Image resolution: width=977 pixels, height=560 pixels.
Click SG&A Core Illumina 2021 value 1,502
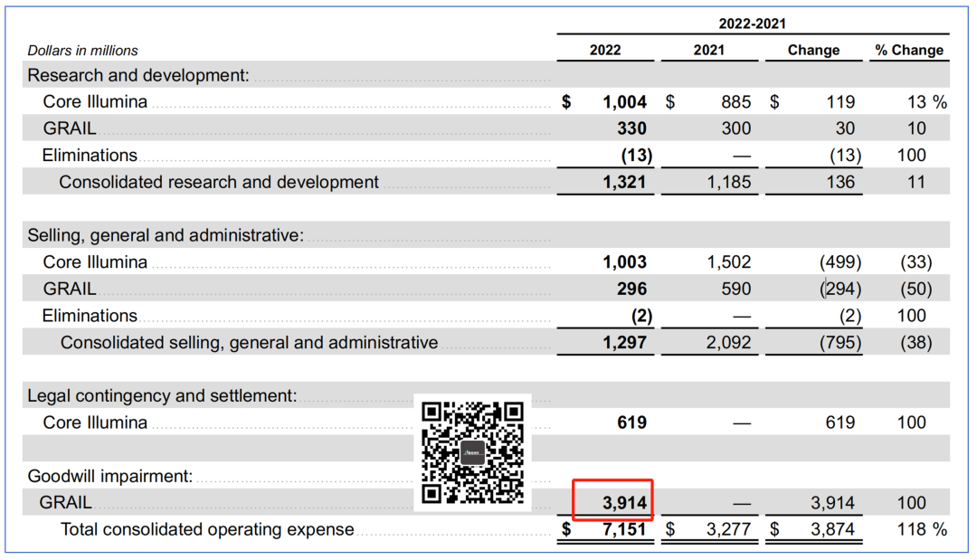tap(728, 262)
